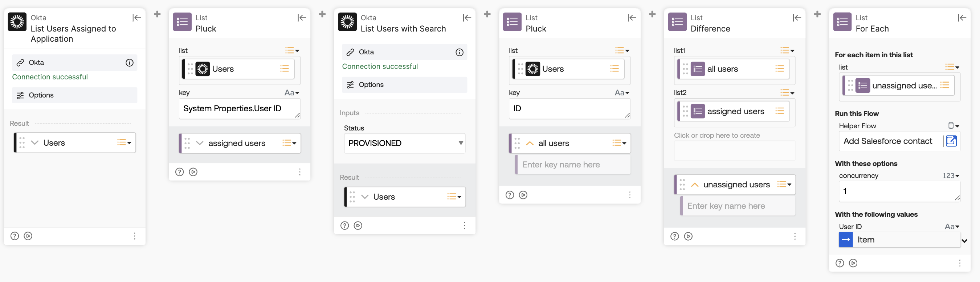Test run the List Users with Search card
Image resolution: width=980 pixels, height=282 pixels.
coord(358,225)
